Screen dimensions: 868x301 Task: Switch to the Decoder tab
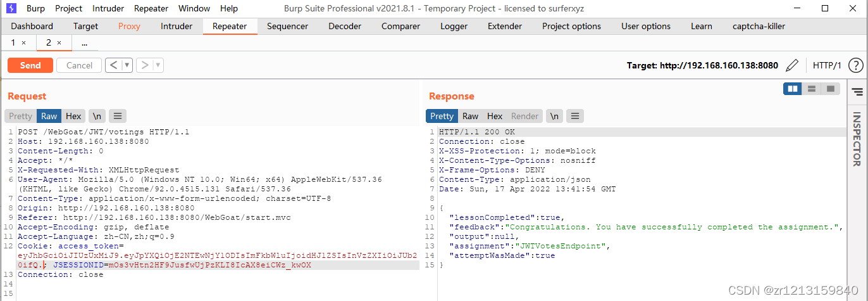click(x=345, y=26)
